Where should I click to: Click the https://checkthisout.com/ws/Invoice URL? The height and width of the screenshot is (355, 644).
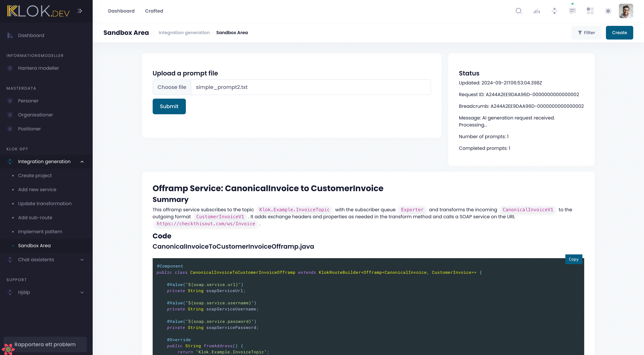pos(206,224)
